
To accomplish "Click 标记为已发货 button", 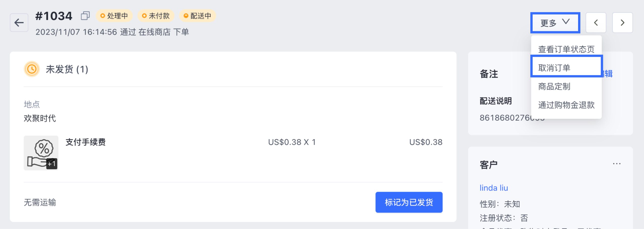I will pos(409,202).
